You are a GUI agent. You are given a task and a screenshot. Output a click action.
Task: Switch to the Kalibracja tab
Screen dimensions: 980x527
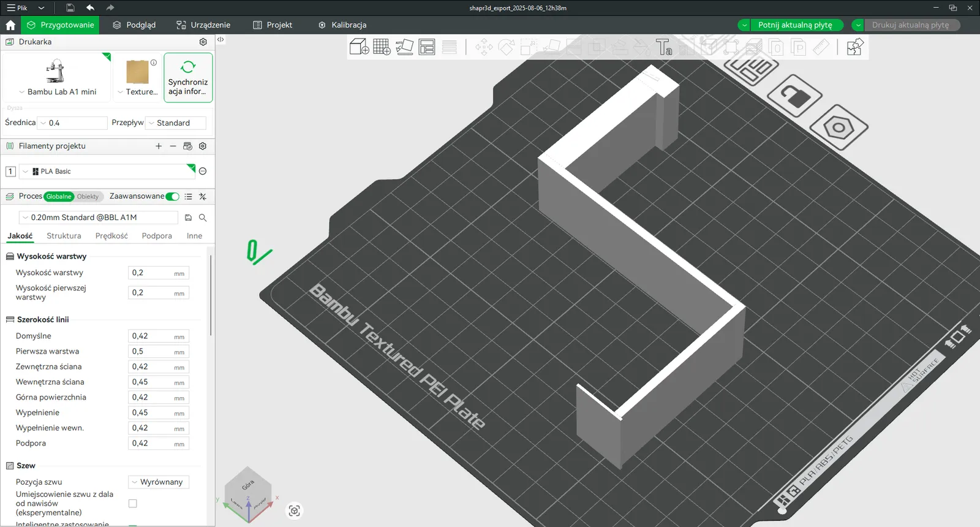tap(342, 25)
